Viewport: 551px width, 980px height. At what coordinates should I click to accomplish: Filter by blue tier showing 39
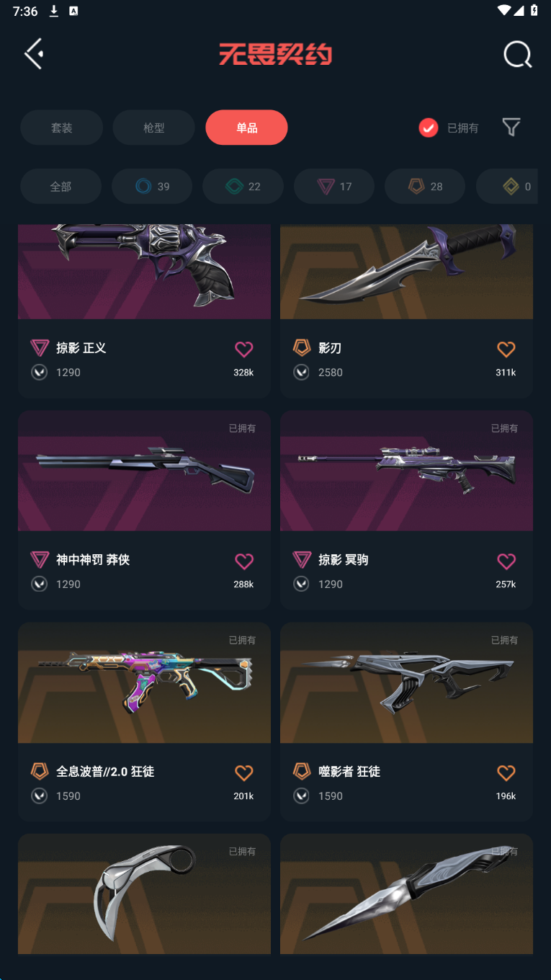click(152, 187)
